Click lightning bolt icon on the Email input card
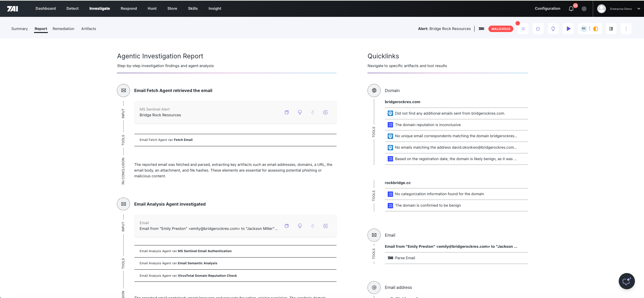The width and height of the screenshot is (644, 298). point(313,226)
